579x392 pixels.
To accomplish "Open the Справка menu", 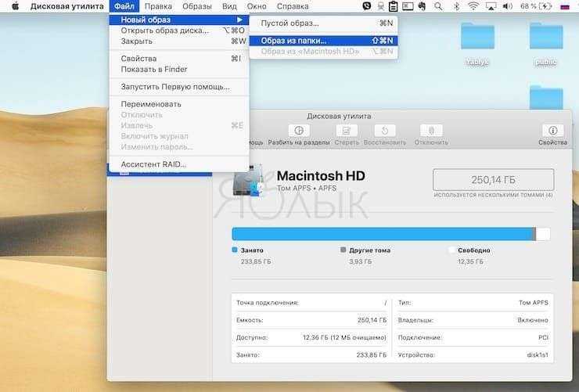I will click(x=293, y=6).
